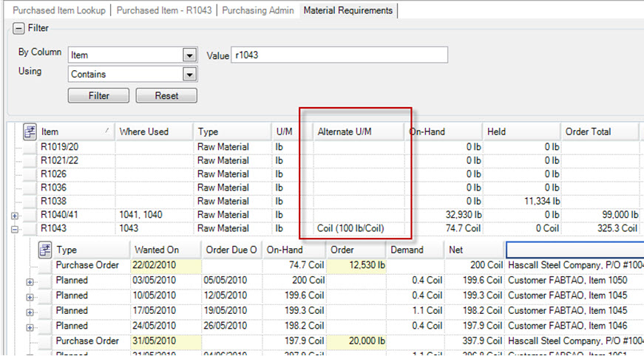Viewport: 644px width, 356px height.
Task: Sort by the Item column header
Action: (x=74, y=131)
